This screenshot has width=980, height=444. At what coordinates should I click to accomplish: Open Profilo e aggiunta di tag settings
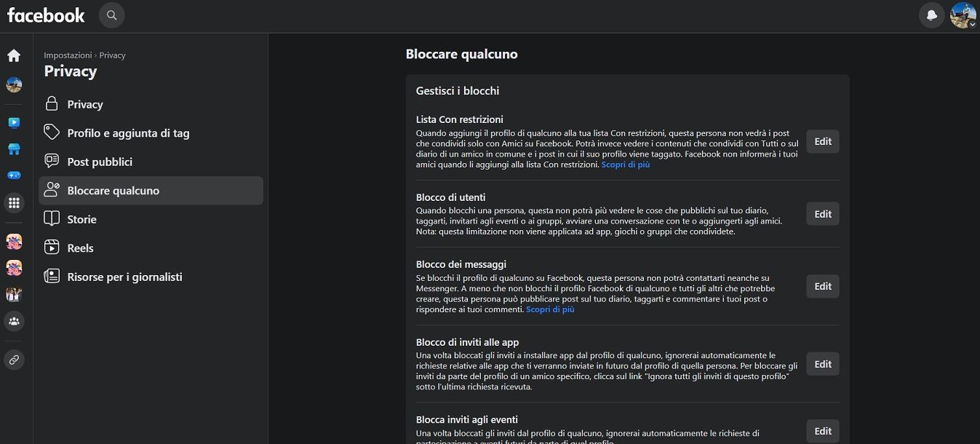pyautogui.click(x=151, y=133)
